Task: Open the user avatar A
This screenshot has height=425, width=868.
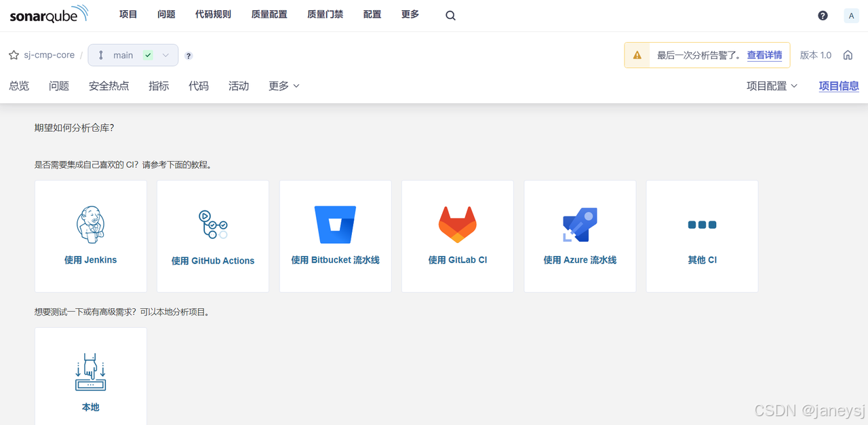Action: click(x=851, y=16)
